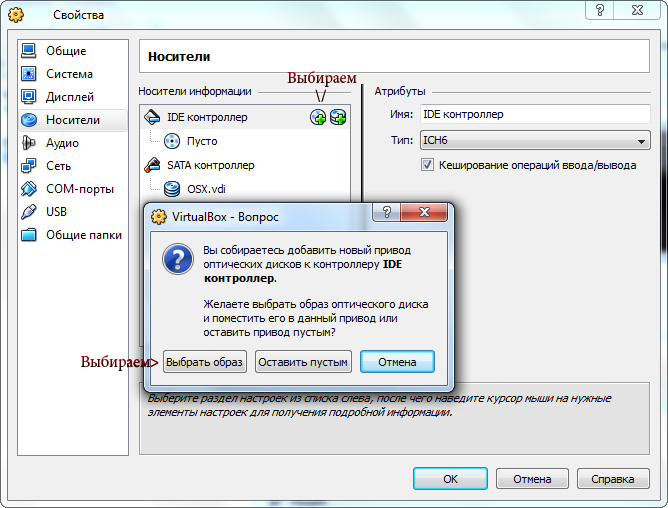Click the OSX.vdi hard disk icon
Viewport: 668px width, 508px height.
pyautogui.click(x=172, y=189)
